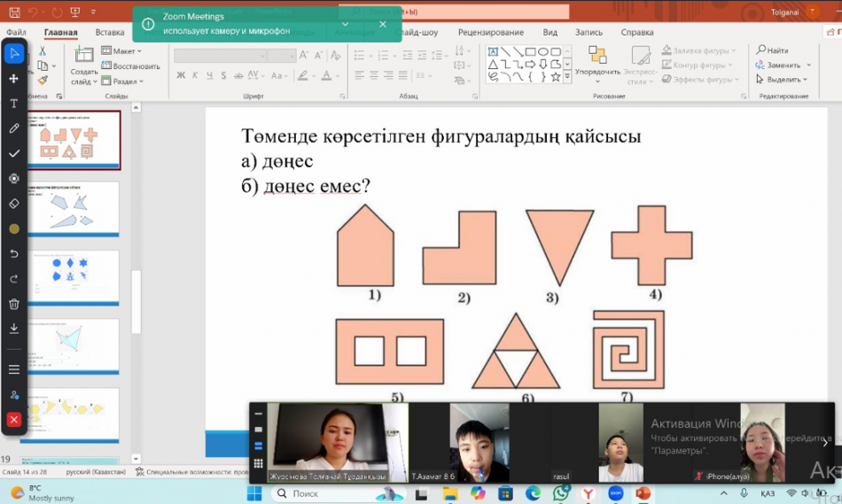Viewport: 842px width, 504px height.
Task: Switch Zoom video panel to grid view
Action: tap(258, 463)
